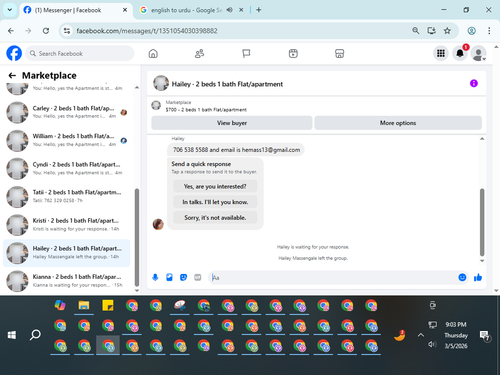Go back in browser history

(x=11, y=31)
